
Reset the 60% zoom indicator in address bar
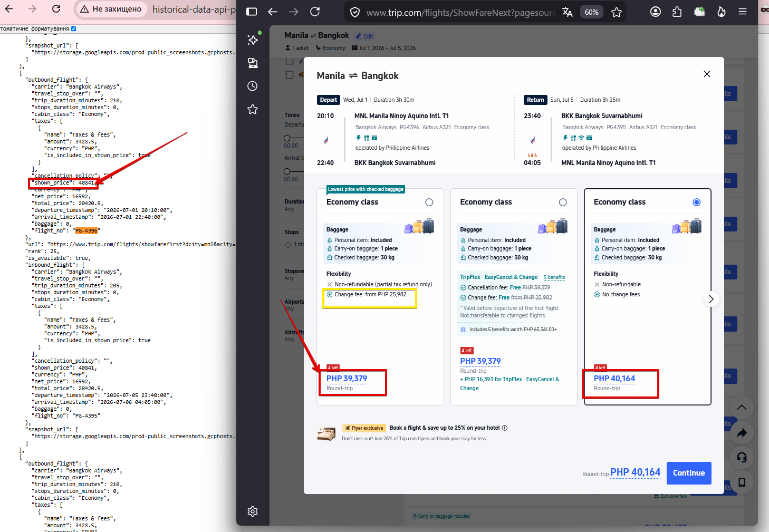point(592,12)
